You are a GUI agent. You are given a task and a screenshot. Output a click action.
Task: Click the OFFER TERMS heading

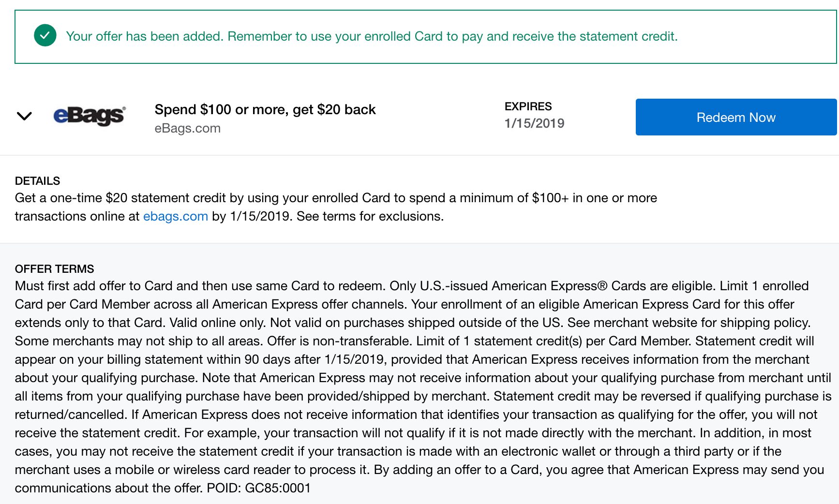54,269
